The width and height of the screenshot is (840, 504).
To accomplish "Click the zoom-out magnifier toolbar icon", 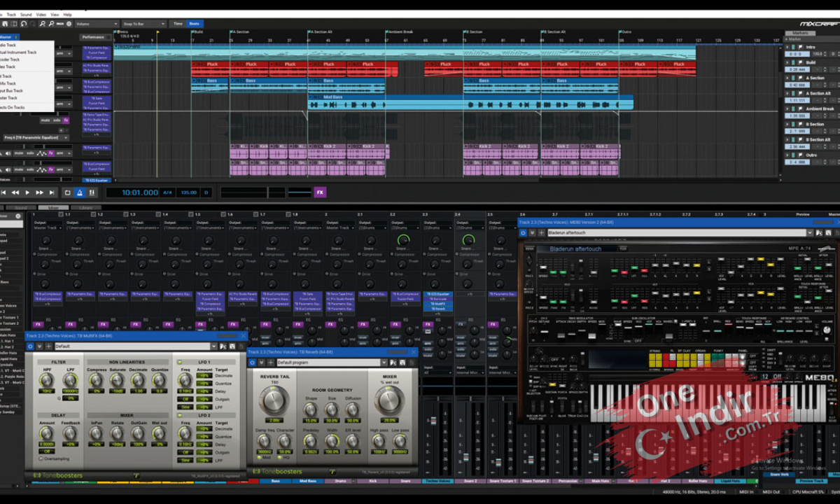I will [x=51, y=24].
